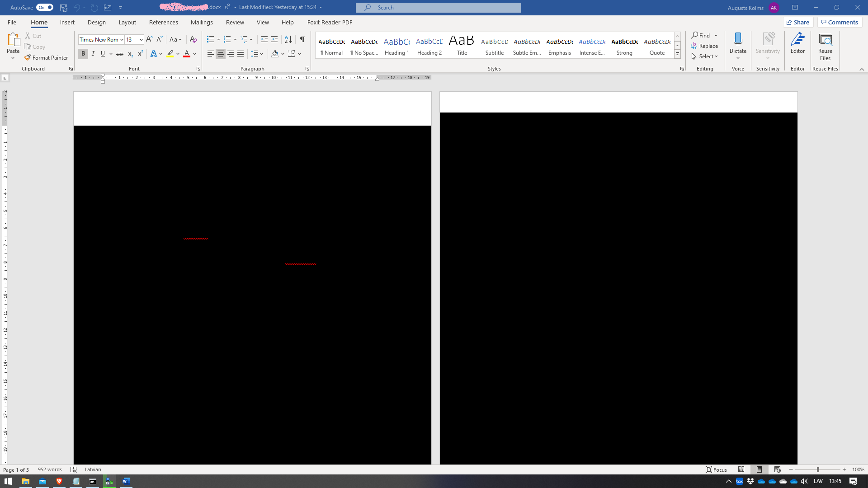
Task: Toggle the AutoSave switch
Action: (44, 7)
